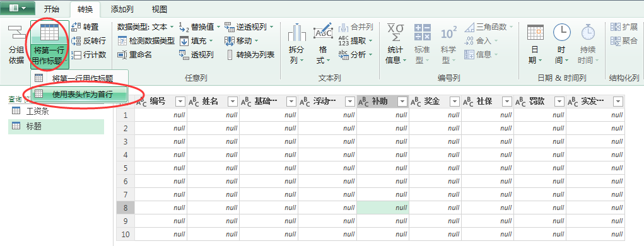Open the Replace Values (替换值) dropdown

(218, 27)
